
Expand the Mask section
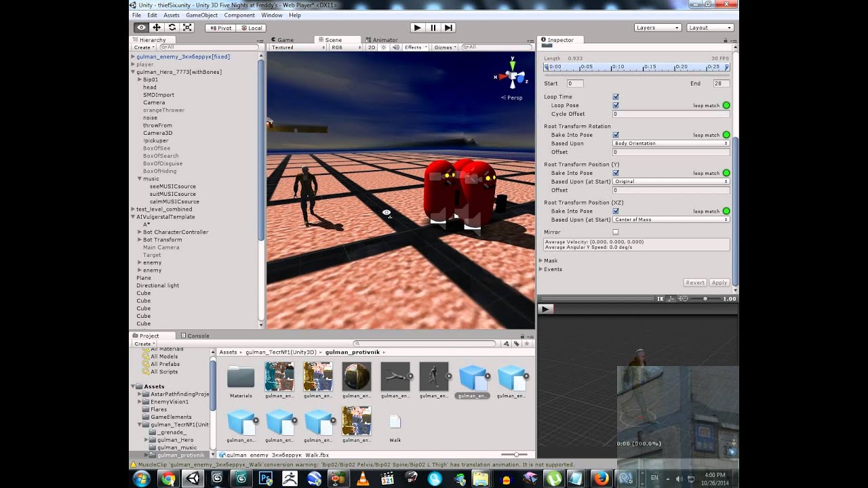[541, 260]
